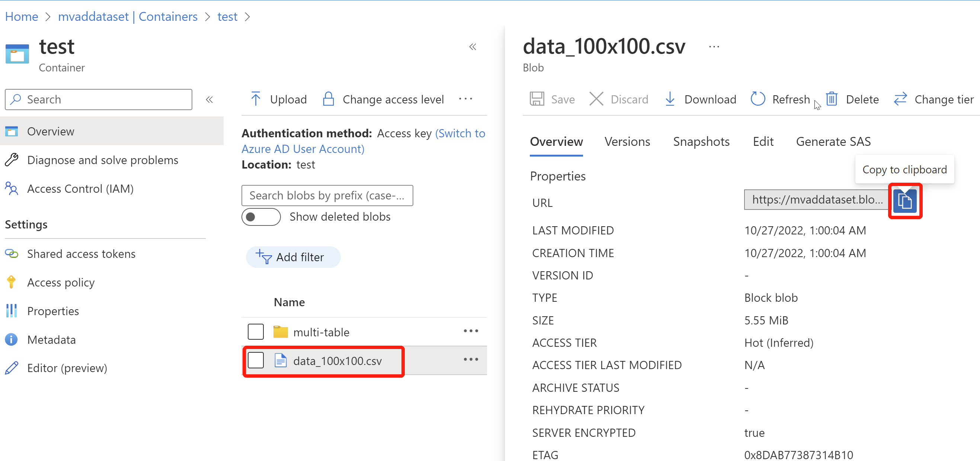The width and height of the screenshot is (980, 461).
Task: Check the multi-table folder checkbox
Action: click(x=256, y=332)
